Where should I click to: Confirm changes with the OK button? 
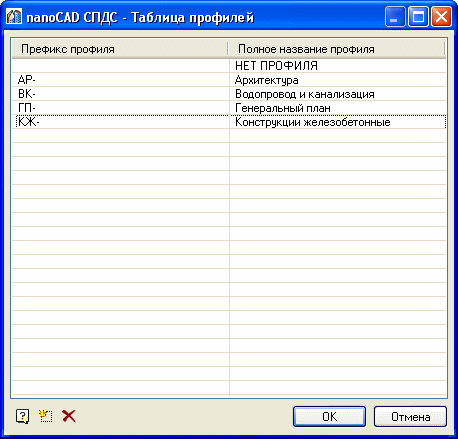pyautogui.click(x=329, y=417)
